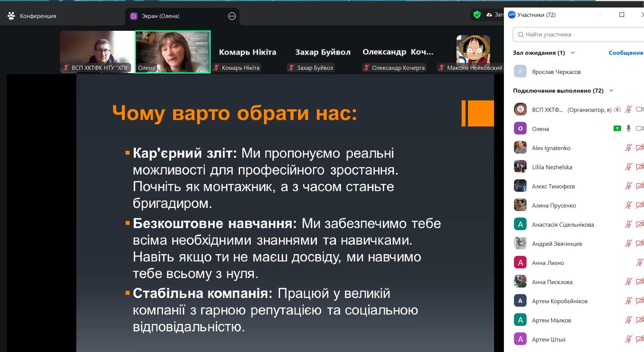Click Олена's purple avatar in participant list

(x=520, y=128)
